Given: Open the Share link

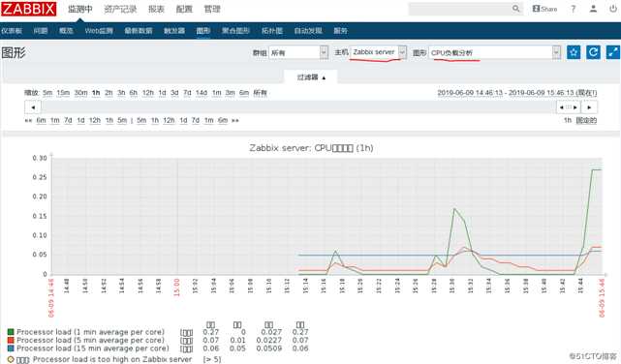Looking at the screenshot, I should [545, 9].
